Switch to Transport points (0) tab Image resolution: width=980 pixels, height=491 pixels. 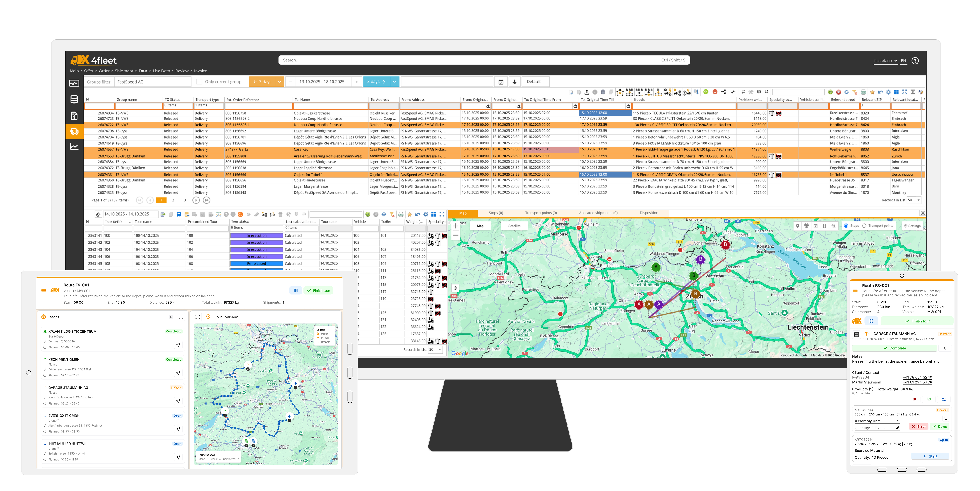point(541,213)
